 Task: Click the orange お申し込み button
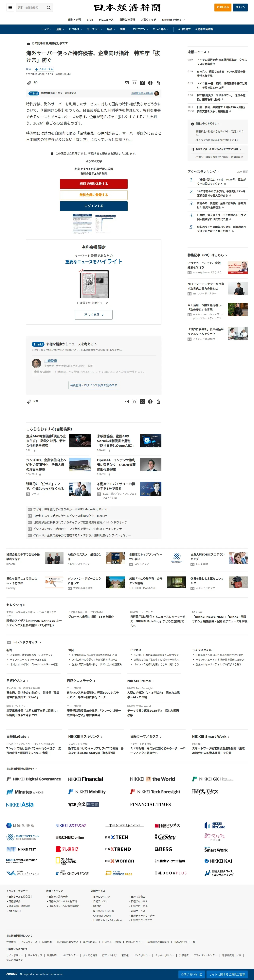[223, 7]
